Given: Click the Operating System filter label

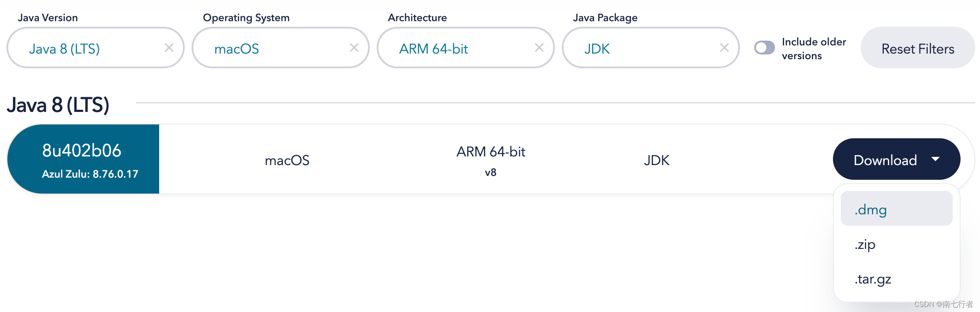Looking at the screenshot, I should 246,18.
